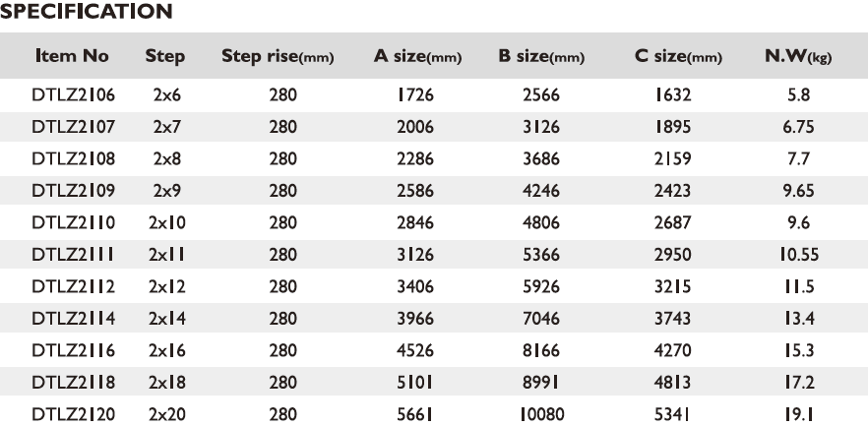Click A size value 3406
868x426 pixels.
pos(415,286)
